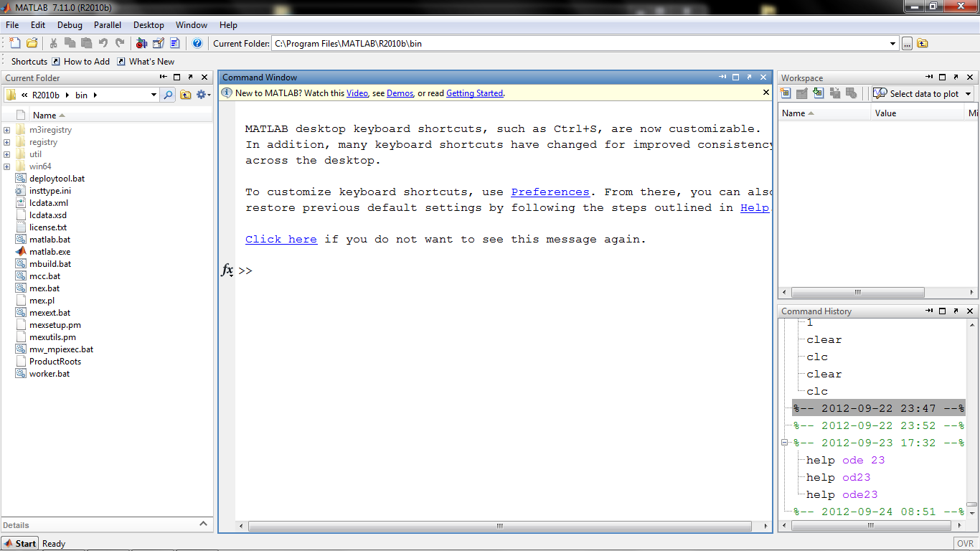Go up one folder level in top toolbar
980x551 pixels.
tap(923, 43)
